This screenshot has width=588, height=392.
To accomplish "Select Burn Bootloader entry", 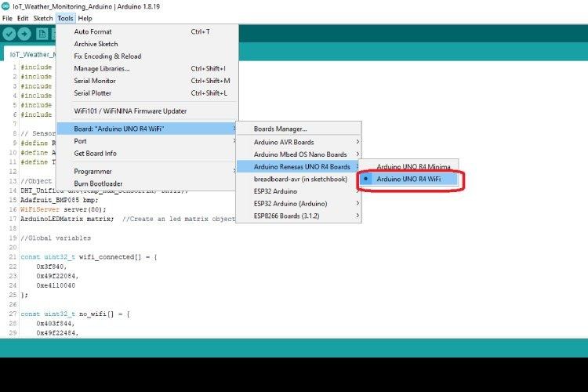I will tap(147, 183).
